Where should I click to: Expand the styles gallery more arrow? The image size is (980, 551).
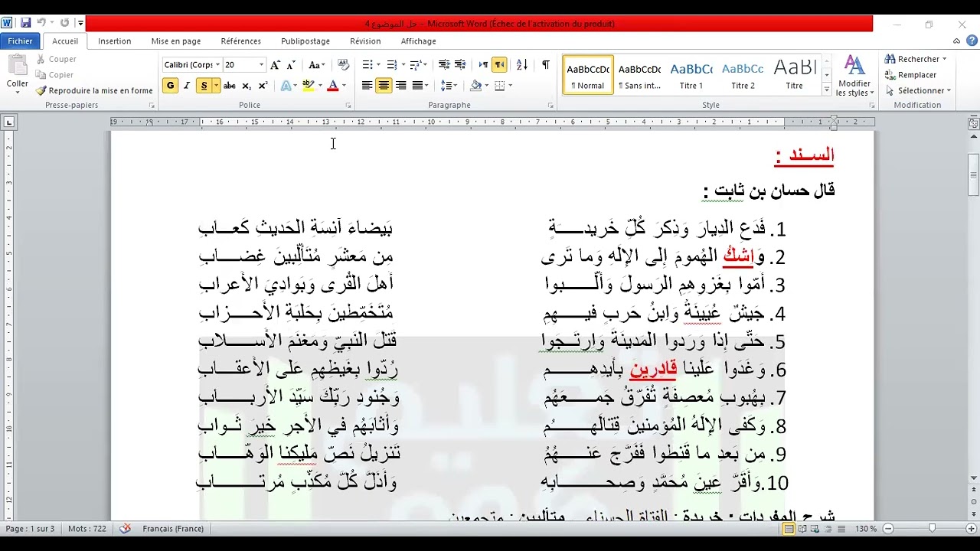826,90
